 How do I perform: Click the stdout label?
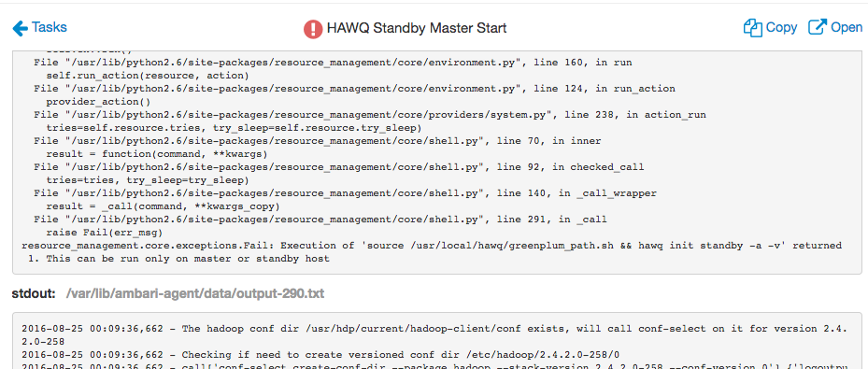click(34, 293)
